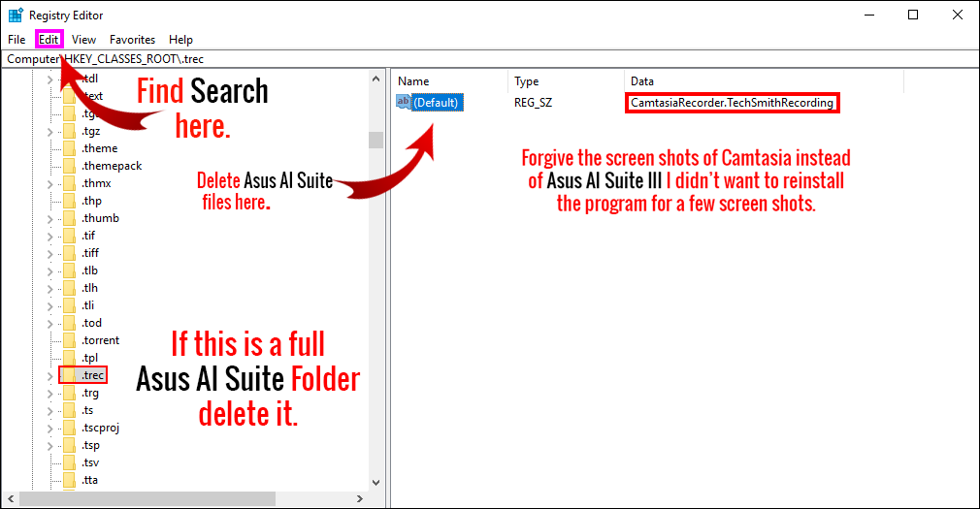Select the .tscproj key label
Screen dimensions: 980x509
pyautogui.click(x=101, y=428)
